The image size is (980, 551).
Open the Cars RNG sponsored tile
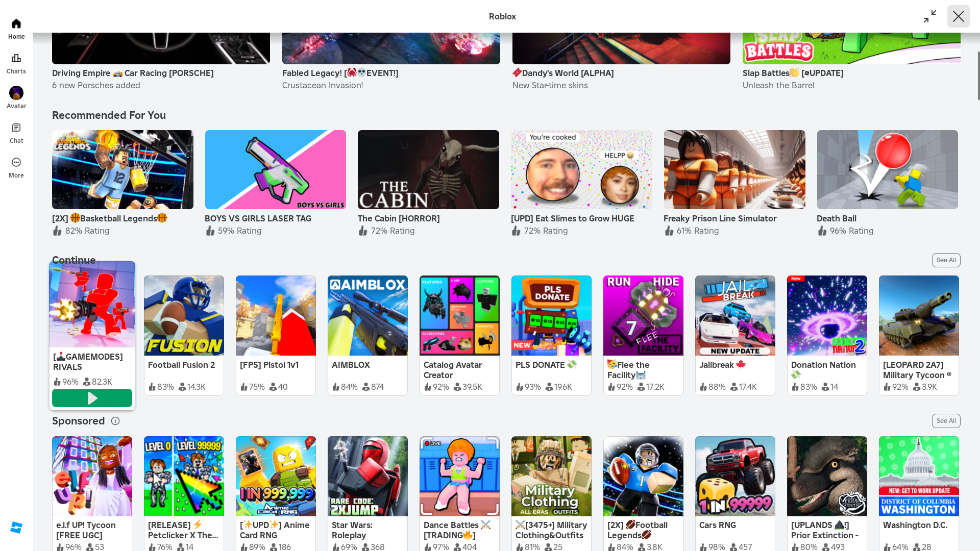pyautogui.click(x=734, y=476)
